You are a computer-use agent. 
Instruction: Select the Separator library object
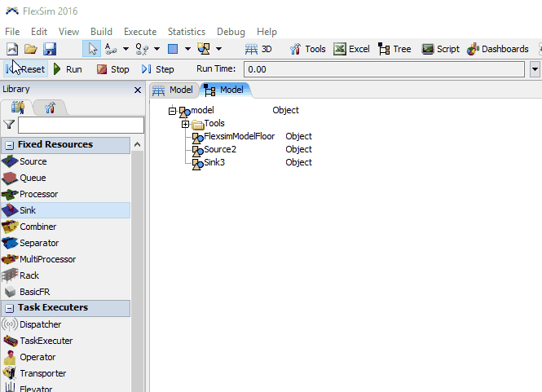pos(66,243)
